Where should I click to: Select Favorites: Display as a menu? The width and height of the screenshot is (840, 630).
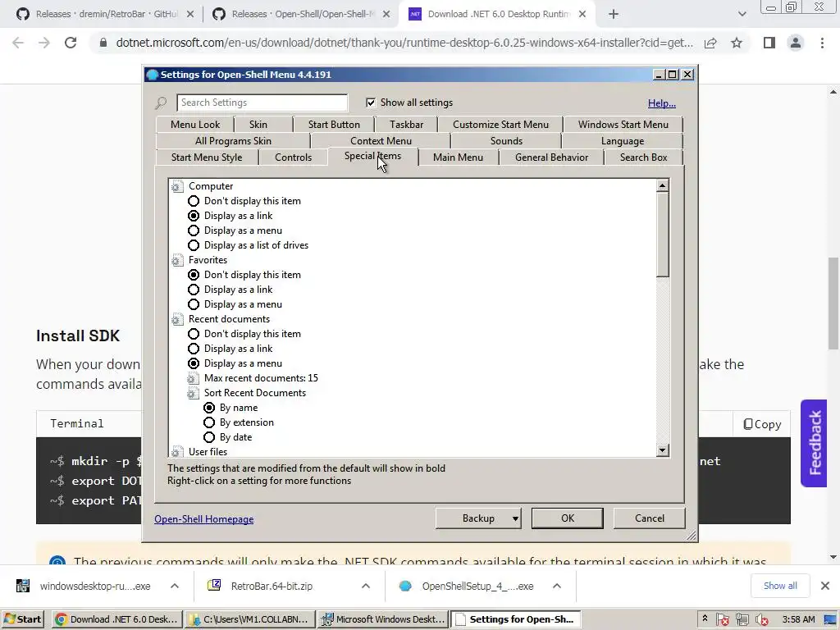coord(194,304)
